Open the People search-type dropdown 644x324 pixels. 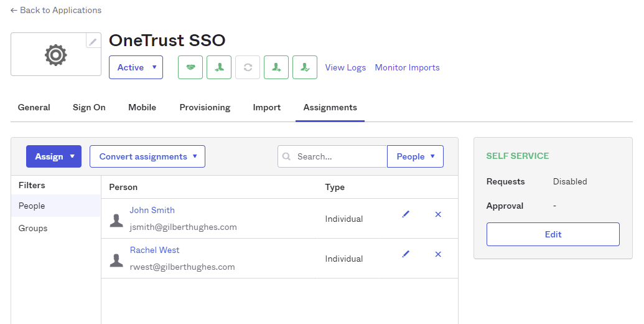(415, 156)
